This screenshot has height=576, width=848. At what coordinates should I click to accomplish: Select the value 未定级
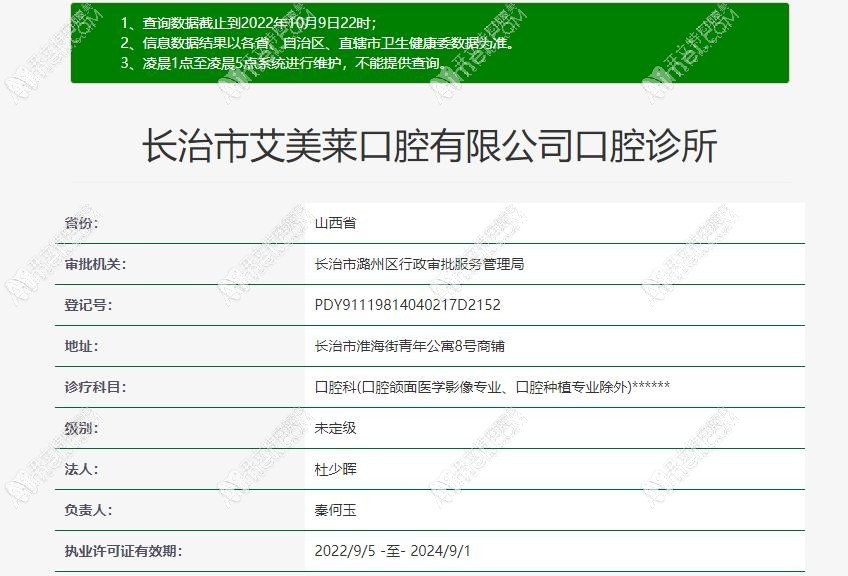(335, 428)
